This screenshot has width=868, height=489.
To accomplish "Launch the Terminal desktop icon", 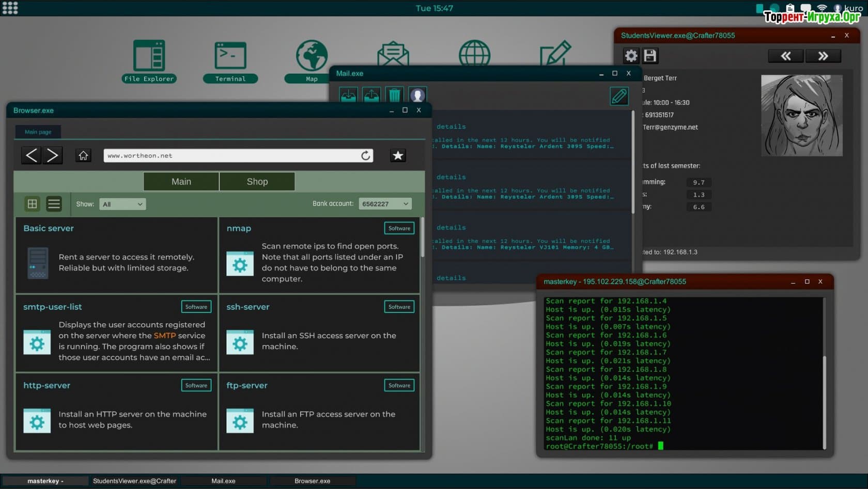I will click(230, 60).
